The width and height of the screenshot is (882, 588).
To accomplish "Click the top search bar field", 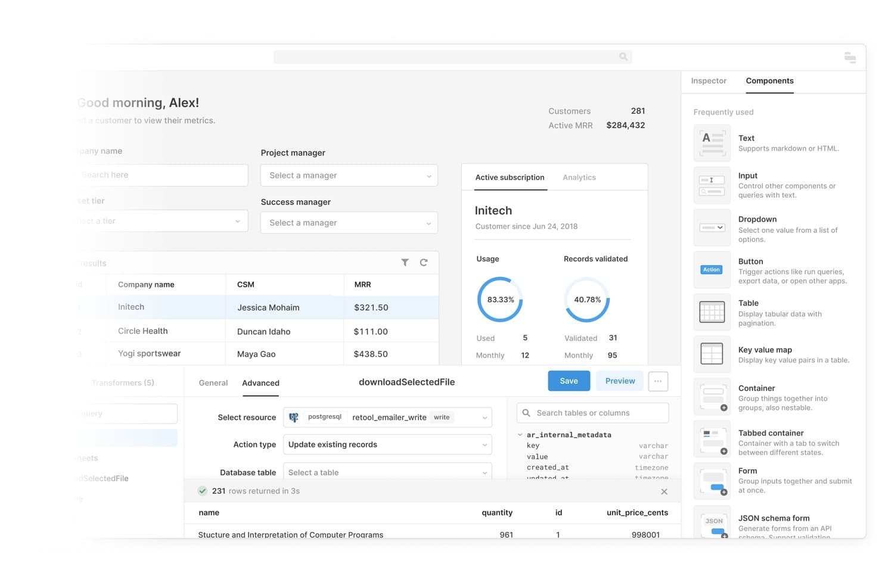I will [453, 57].
